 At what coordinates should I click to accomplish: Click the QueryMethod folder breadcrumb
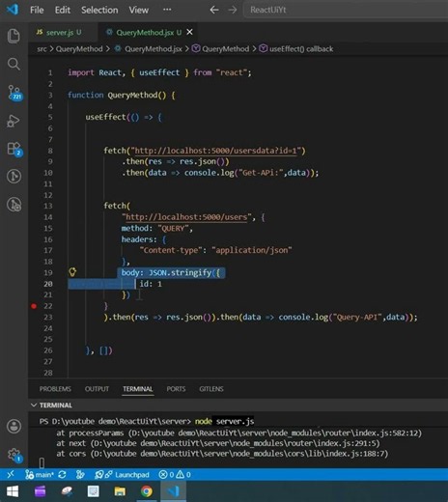(79, 49)
